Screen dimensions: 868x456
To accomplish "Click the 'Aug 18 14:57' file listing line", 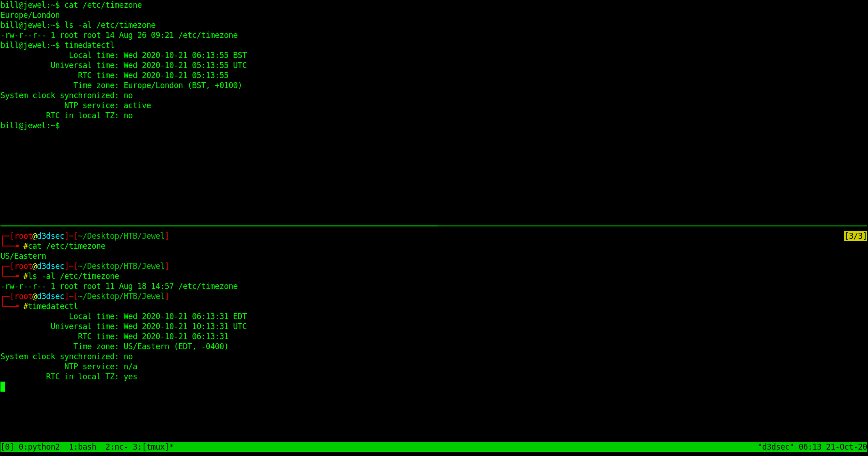I will pyautogui.click(x=119, y=286).
